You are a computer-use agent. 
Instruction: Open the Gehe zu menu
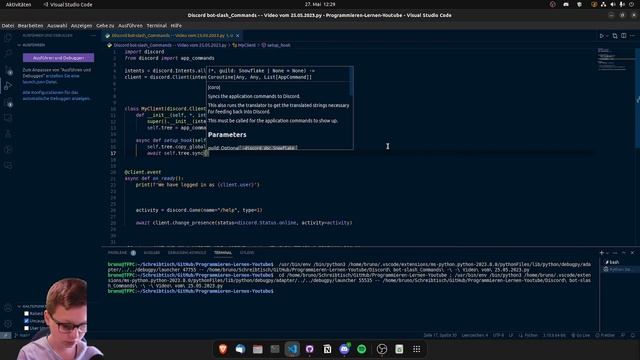coord(105,26)
